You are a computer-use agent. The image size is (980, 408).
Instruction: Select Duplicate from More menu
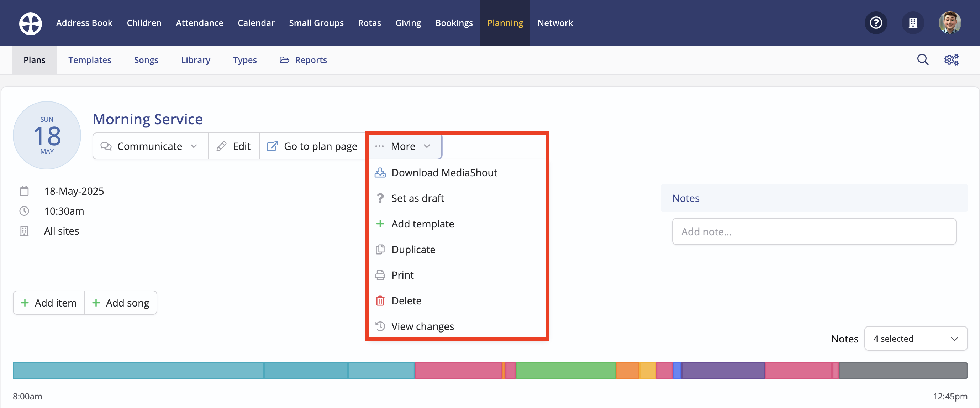point(457,249)
